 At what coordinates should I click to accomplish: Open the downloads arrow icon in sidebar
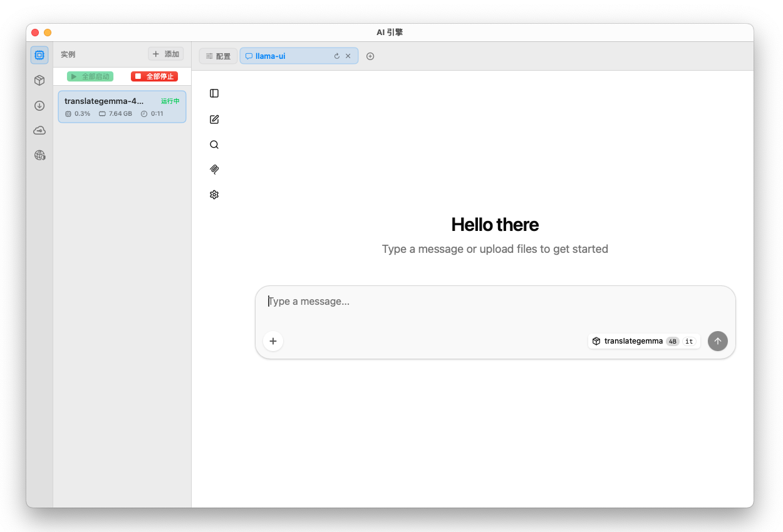point(39,105)
